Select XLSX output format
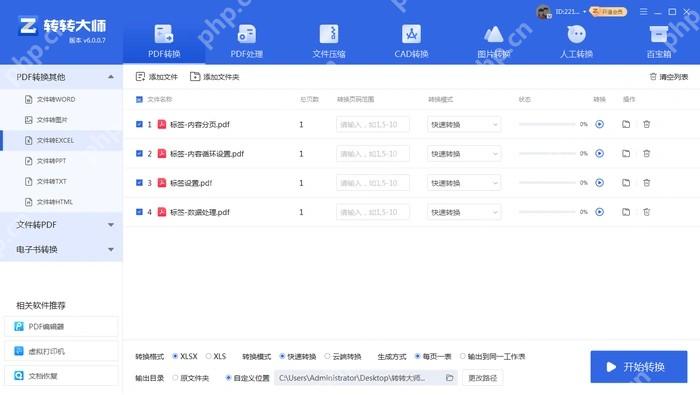 pos(175,356)
